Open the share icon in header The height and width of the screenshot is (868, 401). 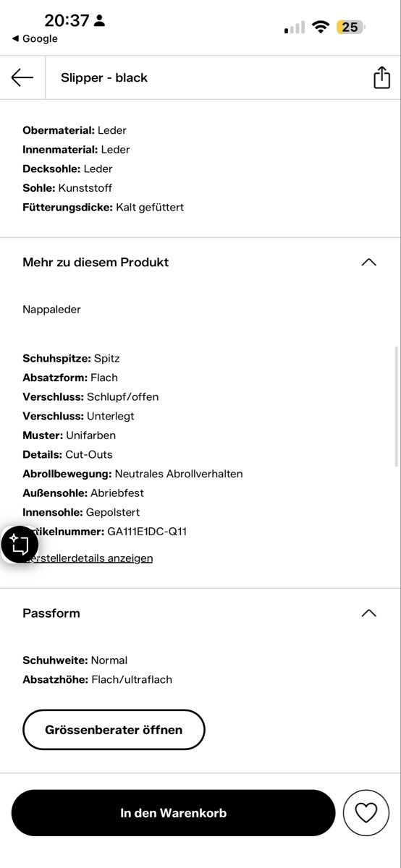[381, 77]
